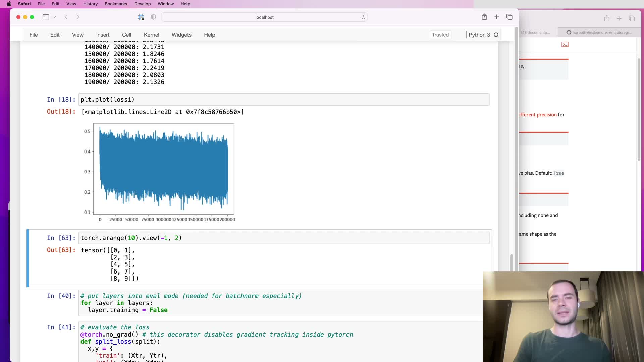Image resolution: width=644 pixels, height=362 pixels.
Task: Click the 'different precision' link
Action: click(x=538, y=115)
